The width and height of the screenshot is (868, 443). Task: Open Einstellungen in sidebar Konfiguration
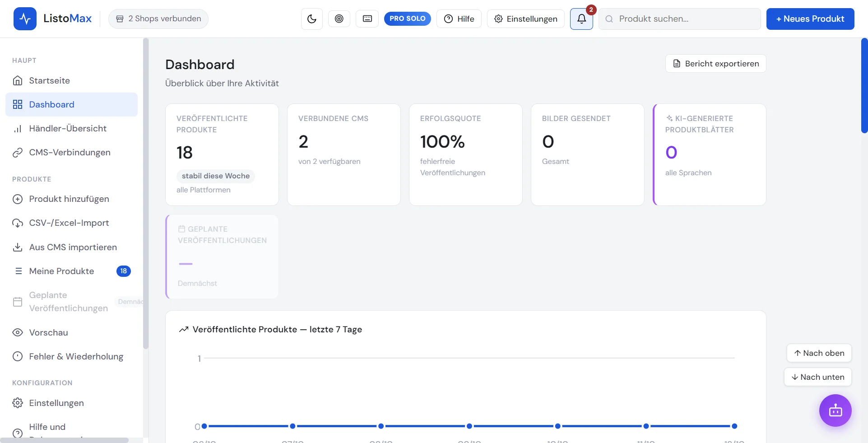(71, 403)
